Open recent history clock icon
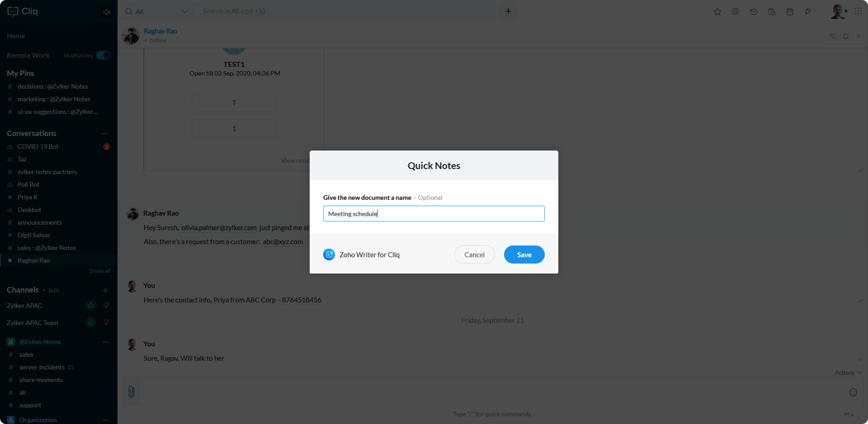The image size is (868, 424). coord(754,12)
